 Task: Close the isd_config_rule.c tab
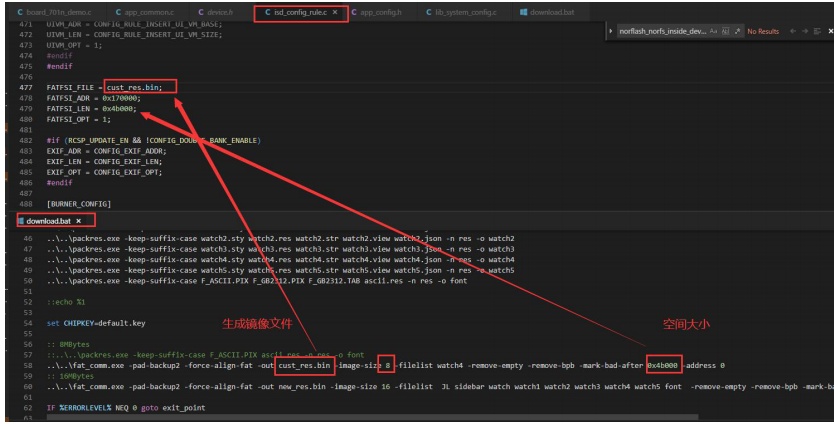[335, 12]
